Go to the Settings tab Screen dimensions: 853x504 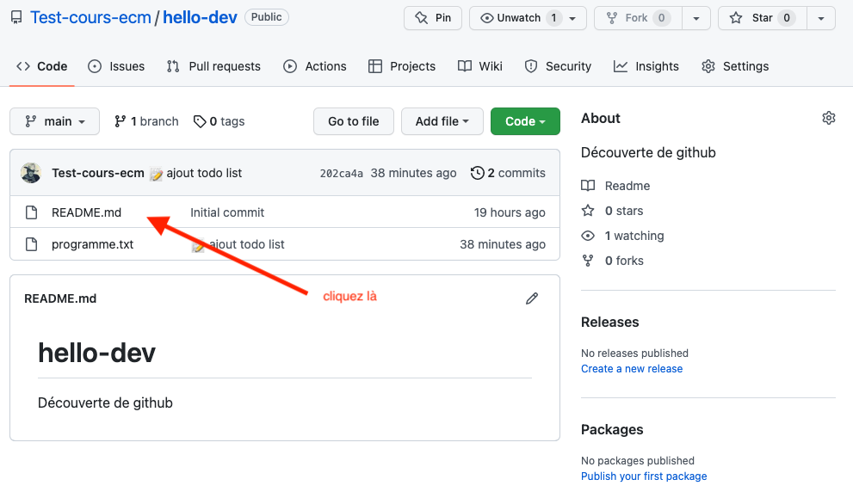point(735,66)
